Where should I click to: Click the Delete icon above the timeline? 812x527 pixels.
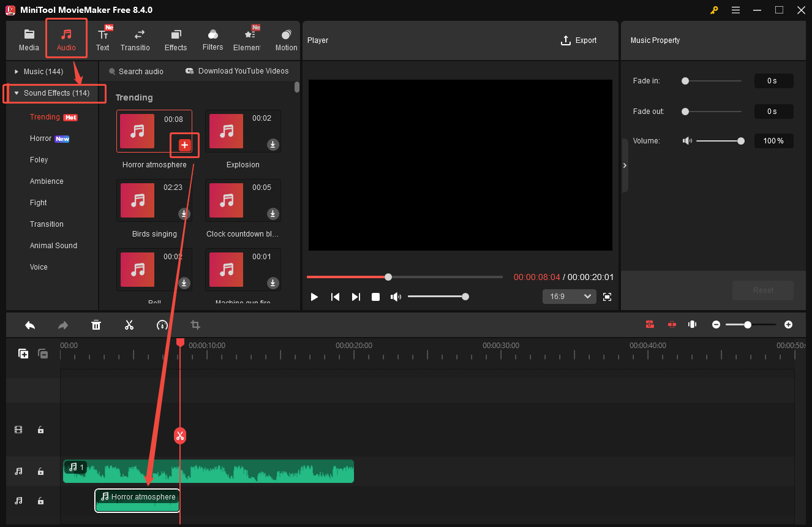[x=96, y=325]
